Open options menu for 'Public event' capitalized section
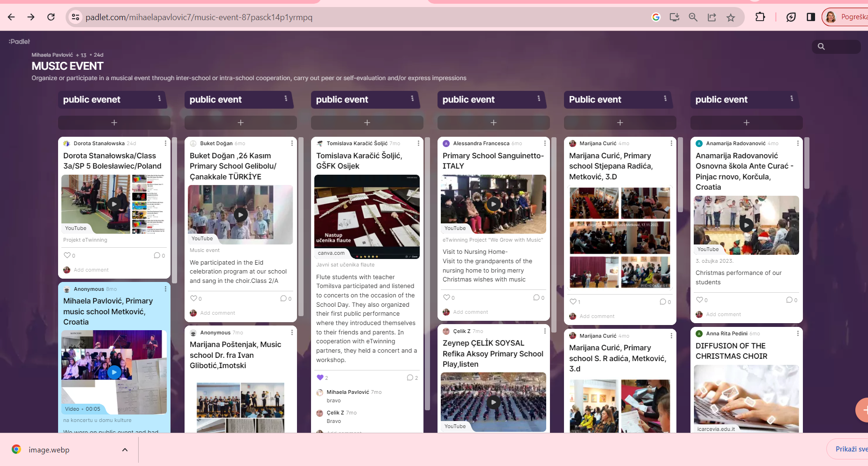The width and height of the screenshot is (868, 466). pyautogui.click(x=665, y=99)
